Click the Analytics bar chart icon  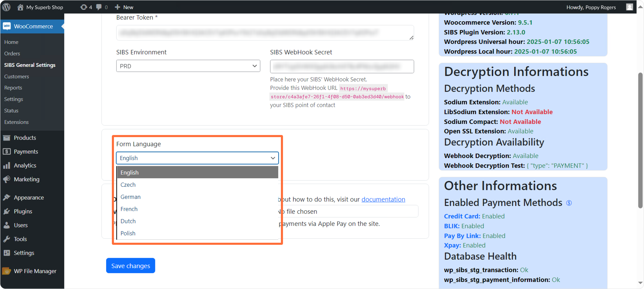pos(7,165)
